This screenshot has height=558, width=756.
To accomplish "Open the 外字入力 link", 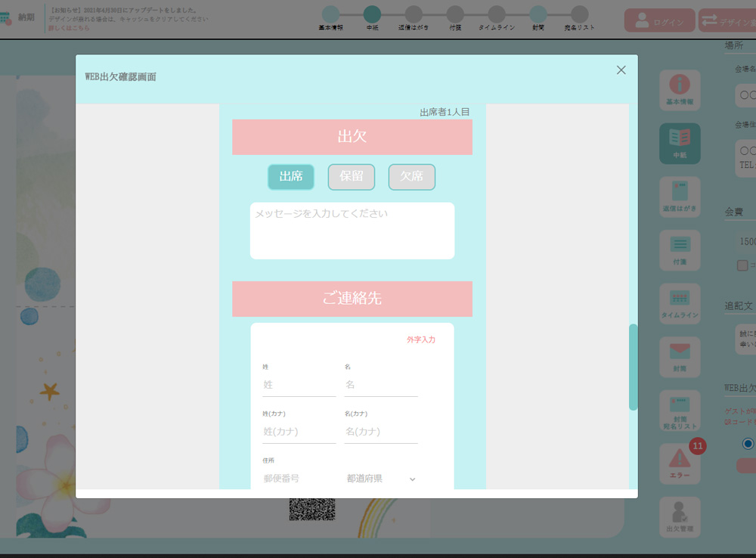I will pyautogui.click(x=420, y=339).
